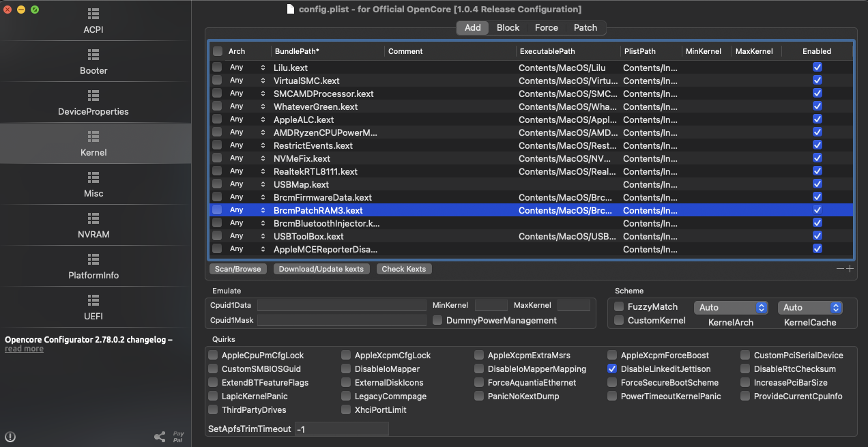Open the KernelArch Auto dropdown
Image resolution: width=868 pixels, height=447 pixels.
click(730, 308)
